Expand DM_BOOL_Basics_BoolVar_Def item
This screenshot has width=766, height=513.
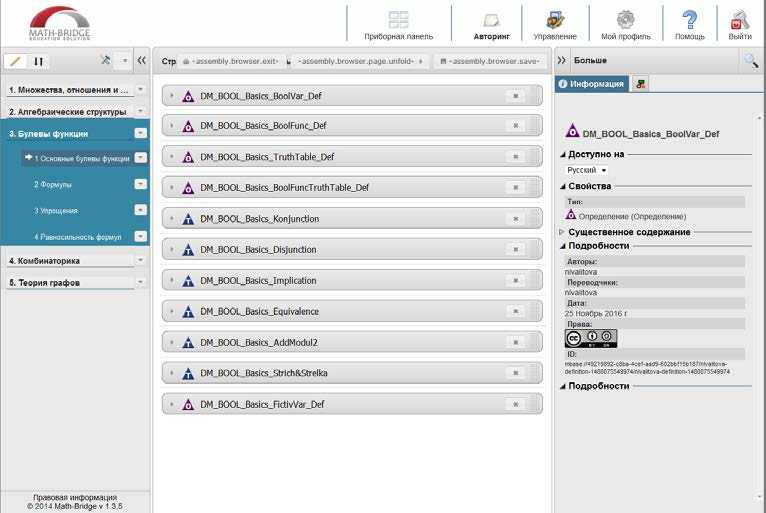pos(171,96)
